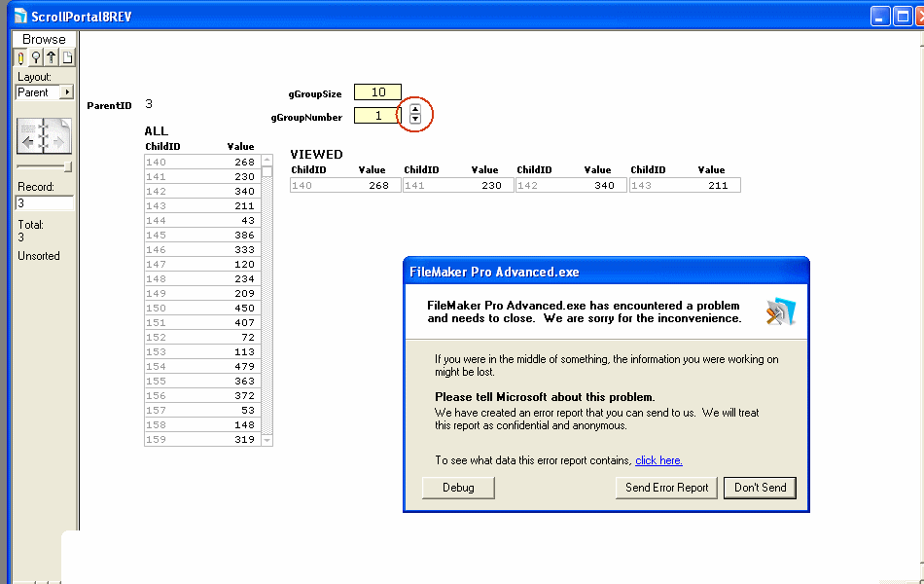Click the Record number input field

(x=45, y=203)
